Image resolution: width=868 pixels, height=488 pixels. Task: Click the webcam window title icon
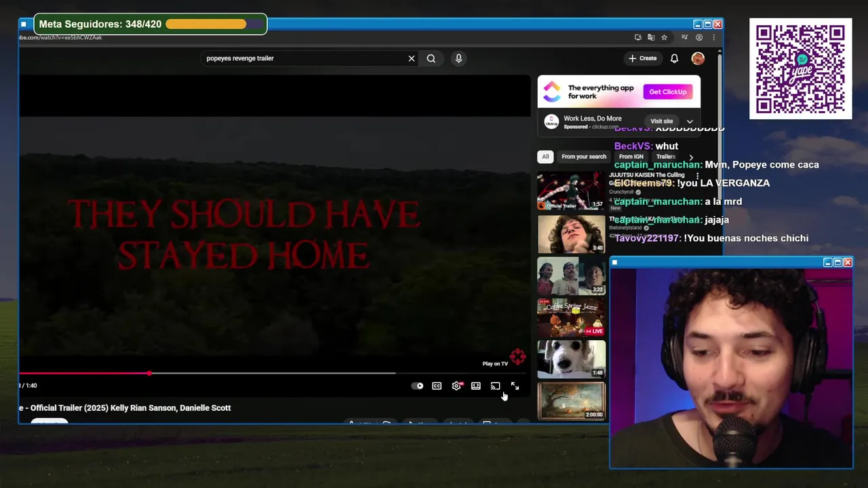point(614,262)
